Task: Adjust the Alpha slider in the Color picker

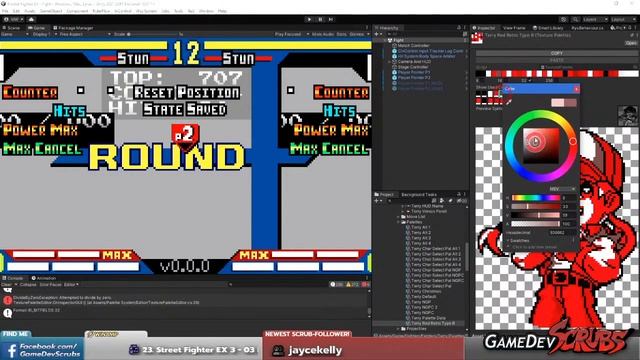Action: pos(536,224)
